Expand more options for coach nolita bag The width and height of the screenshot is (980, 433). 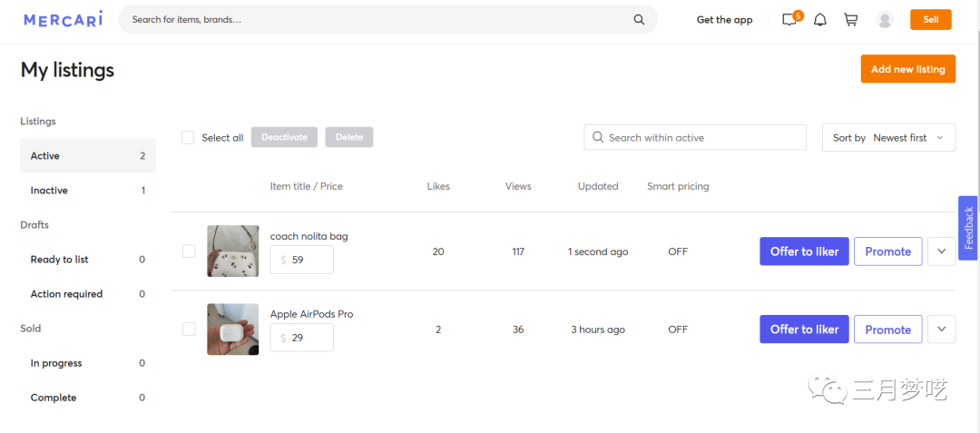coord(941,251)
